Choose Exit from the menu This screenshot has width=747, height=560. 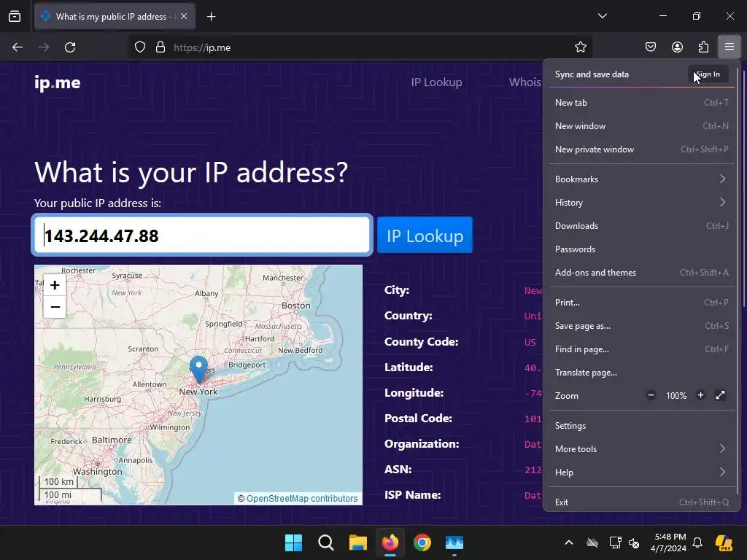(641, 502)
